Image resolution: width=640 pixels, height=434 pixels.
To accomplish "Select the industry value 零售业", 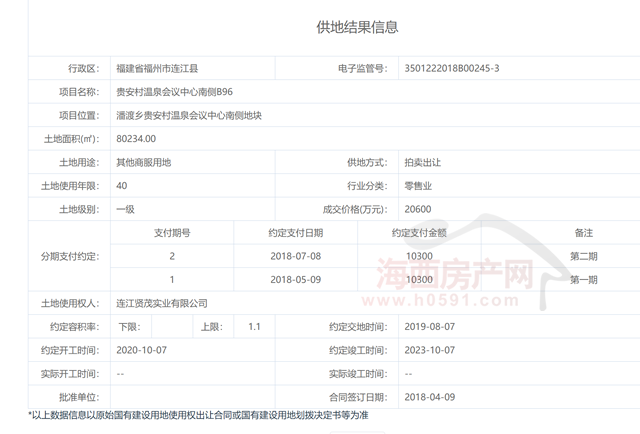I will click(x=418, y=186).
